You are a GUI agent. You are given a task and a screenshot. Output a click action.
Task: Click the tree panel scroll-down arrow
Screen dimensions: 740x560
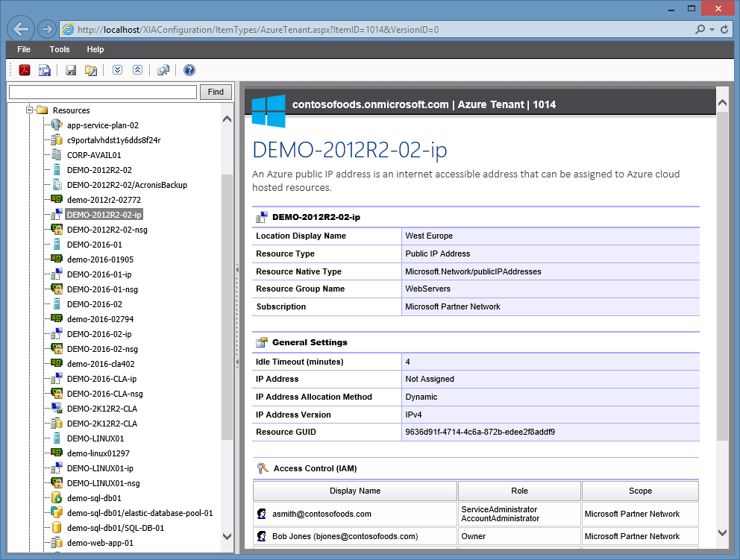tap(227, 536)
